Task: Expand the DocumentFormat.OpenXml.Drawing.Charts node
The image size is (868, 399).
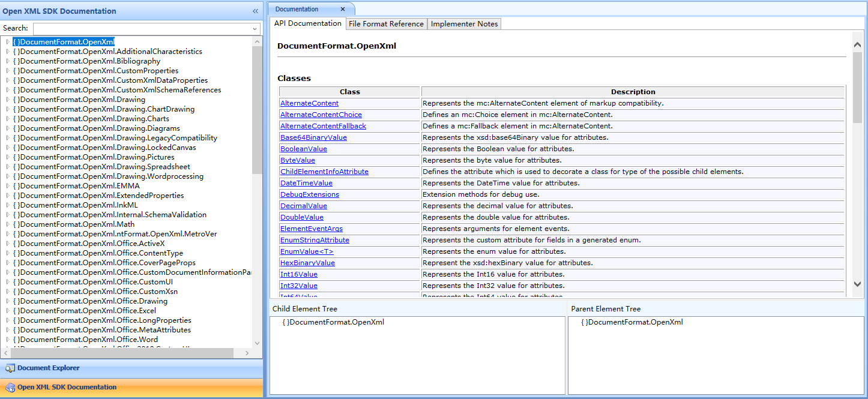Action: [8, 119]
